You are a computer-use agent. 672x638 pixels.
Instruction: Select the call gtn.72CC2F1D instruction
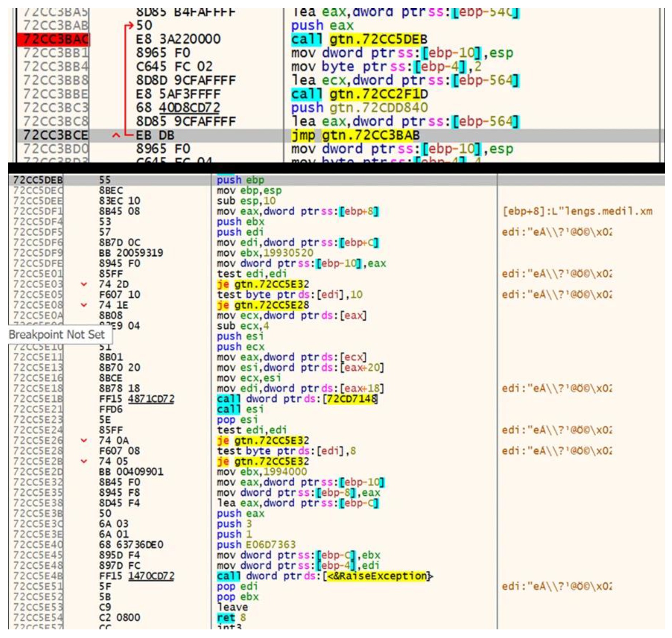tap(359, 94)
